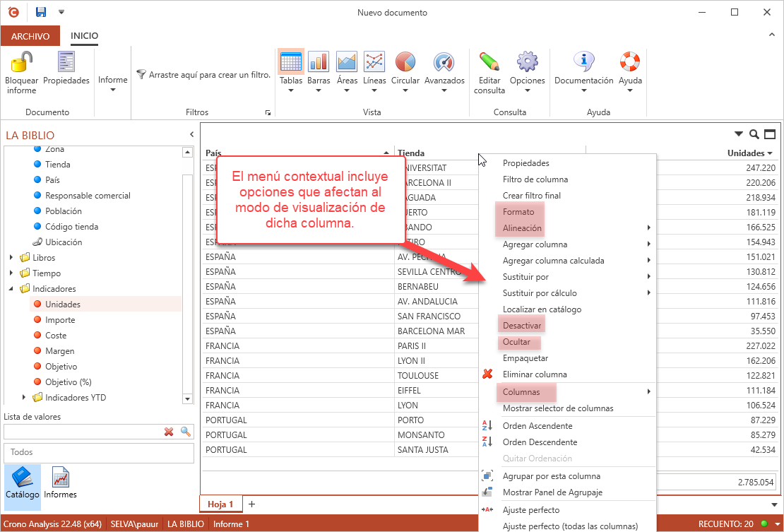Collapse the ribbon with the chevron
784x532 pixels.
click(x=772, y=33)
